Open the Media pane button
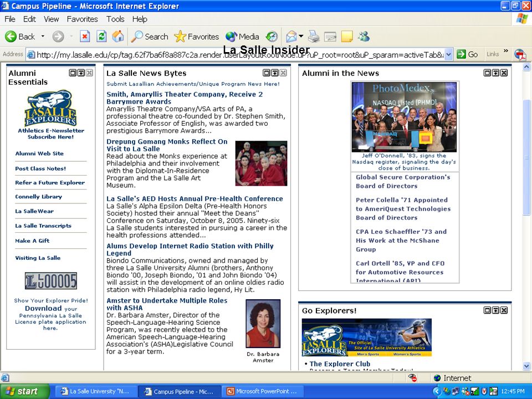 click(x=242, y=37)
